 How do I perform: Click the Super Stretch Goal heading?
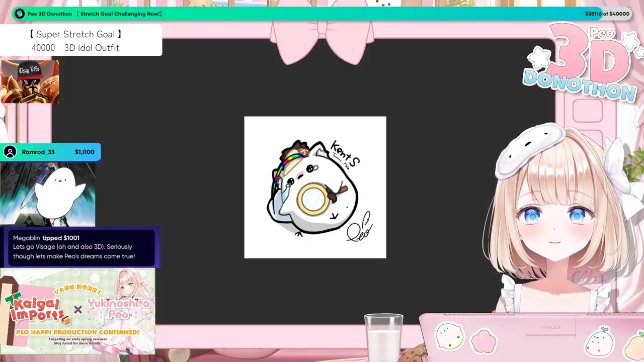pyautogui.click(x=75, y=34)
